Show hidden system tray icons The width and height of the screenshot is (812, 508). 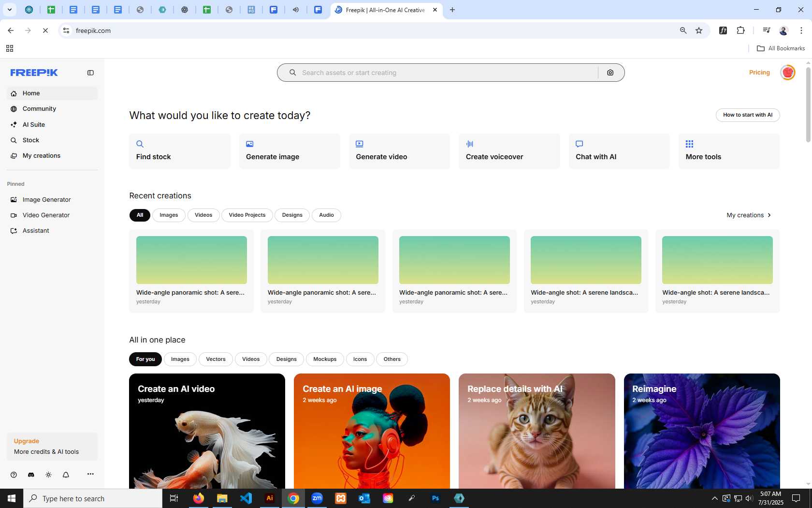[x=714, y=498]
